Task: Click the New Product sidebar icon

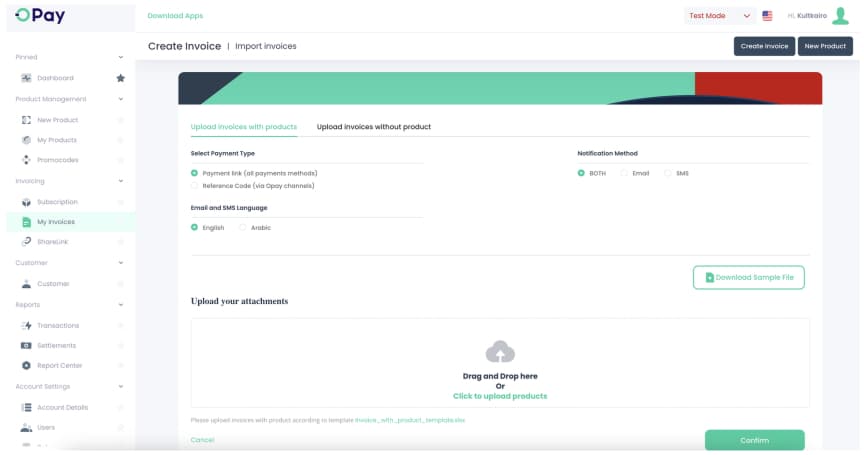Action: 26,120
